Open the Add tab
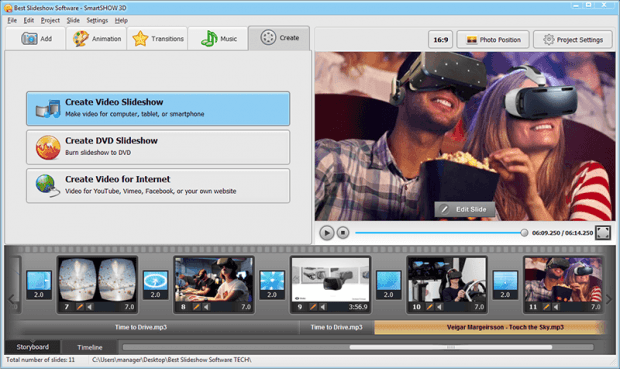The width and height of the screenshot is (620, 369). point(36,39)
